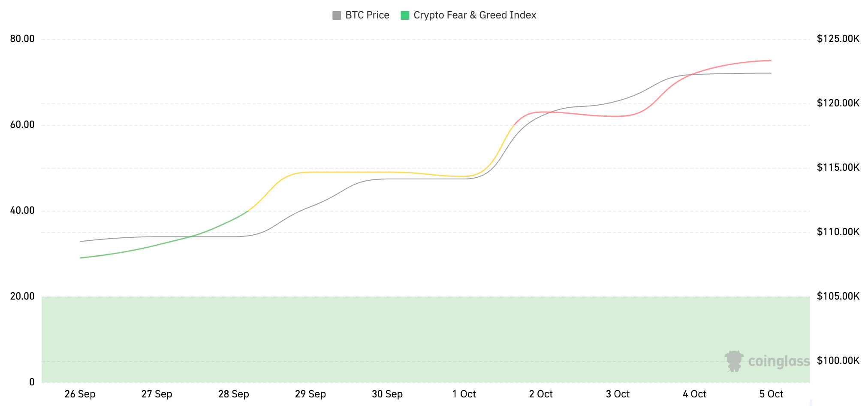This screenshot has height=406, width=868.
Task: Click the 26 Sep date label
Action: [80, 394]
